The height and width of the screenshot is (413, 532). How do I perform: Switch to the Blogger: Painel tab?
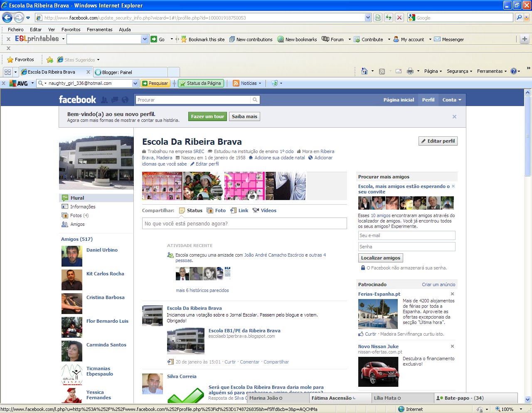(131, 72)
